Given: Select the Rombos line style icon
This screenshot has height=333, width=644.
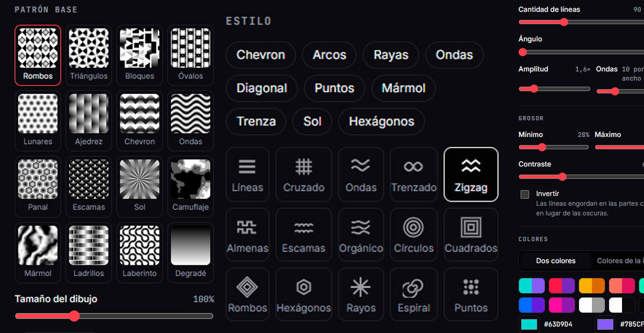Looking at the screenshot, I should coord(247,294).
